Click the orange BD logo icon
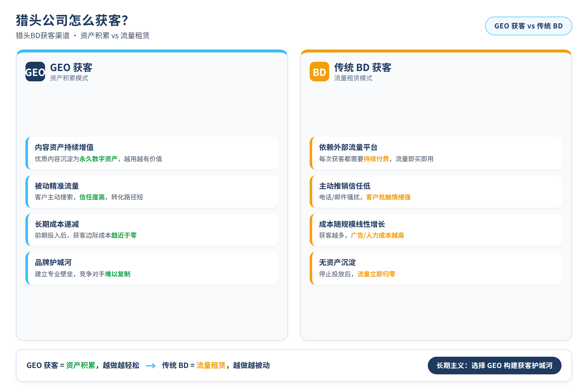The height and width of the screenshot is (392, 588). (319, 72)
